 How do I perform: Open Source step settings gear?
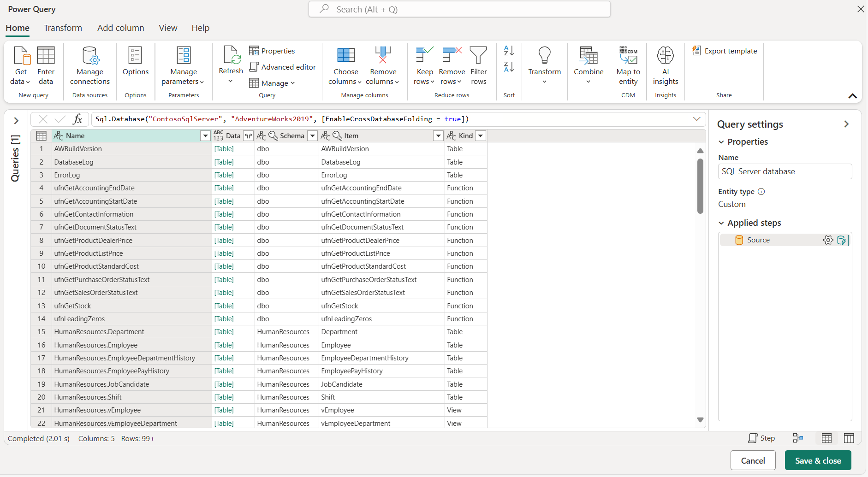point(828,240)
